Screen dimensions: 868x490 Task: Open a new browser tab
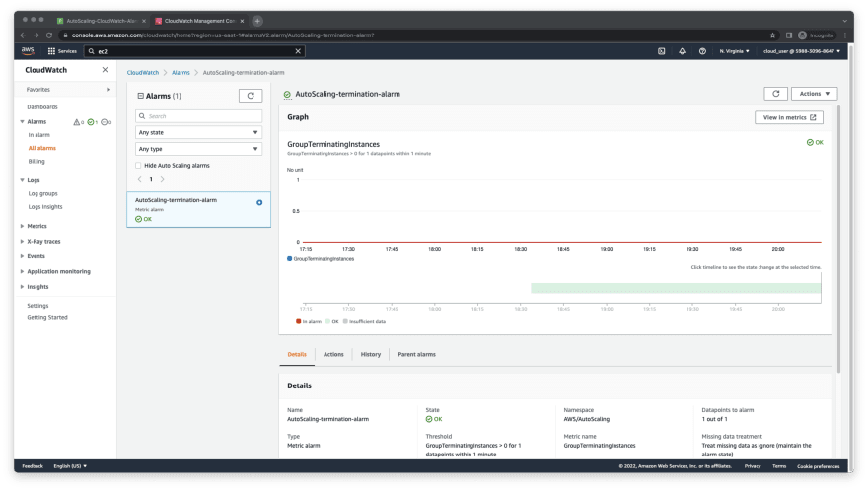[257, 21]
